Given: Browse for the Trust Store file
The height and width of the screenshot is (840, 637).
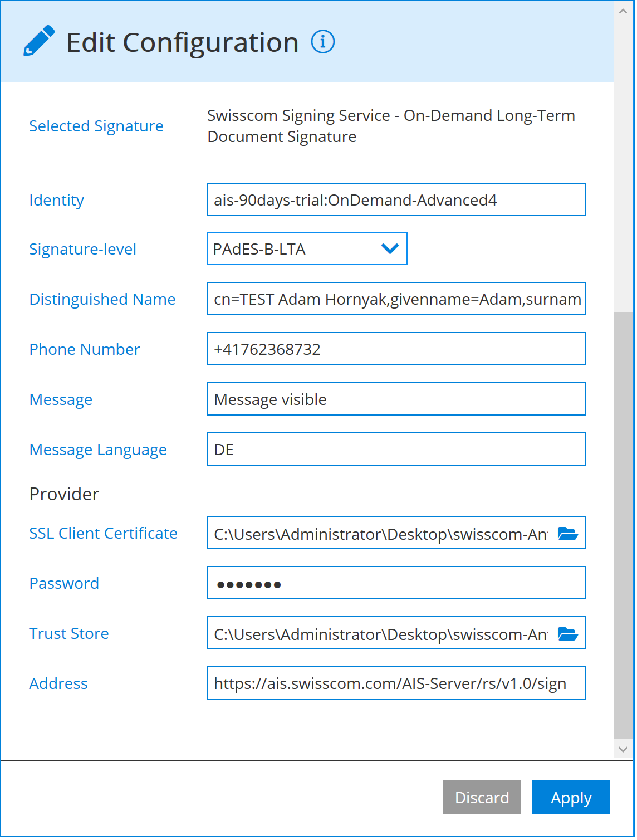Looking at the screenshot, I should click(x=568, y=634).
